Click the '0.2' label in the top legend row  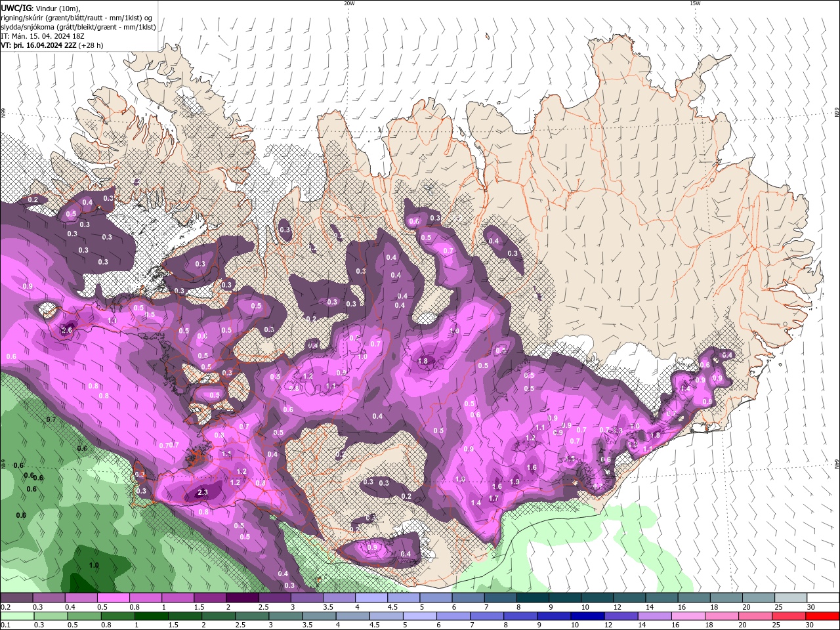pos(7,607)
